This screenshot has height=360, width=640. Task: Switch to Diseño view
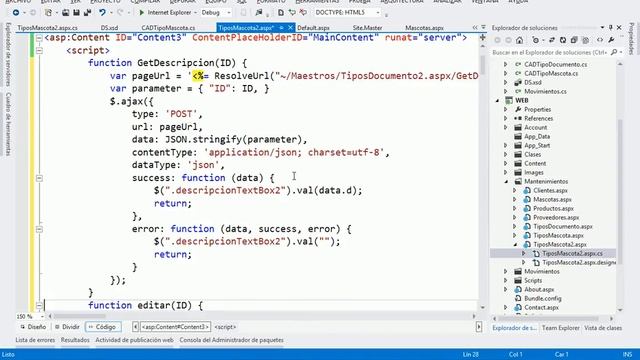pos(33,327)
